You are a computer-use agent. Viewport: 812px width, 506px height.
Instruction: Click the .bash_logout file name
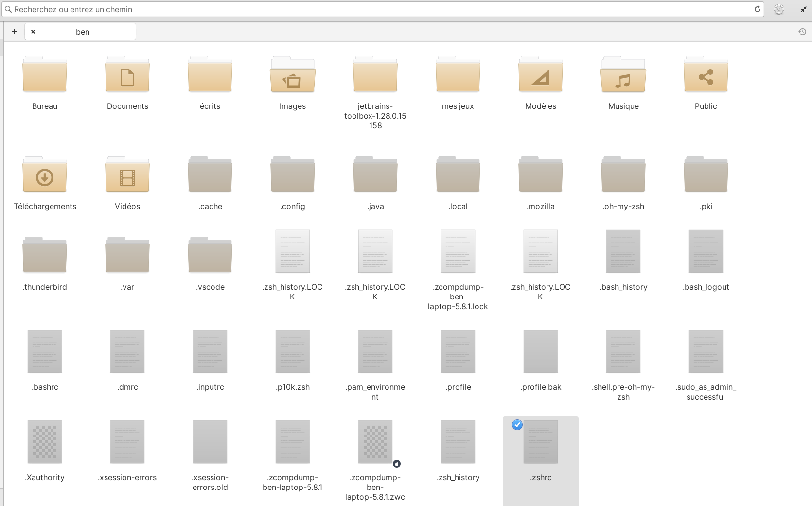(x=706, y=287)
